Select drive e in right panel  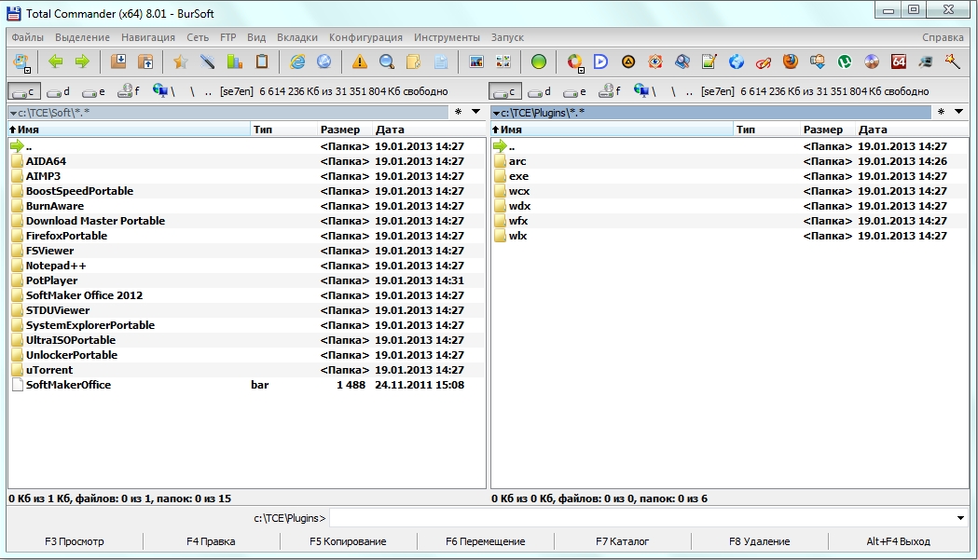coord(576,91)
